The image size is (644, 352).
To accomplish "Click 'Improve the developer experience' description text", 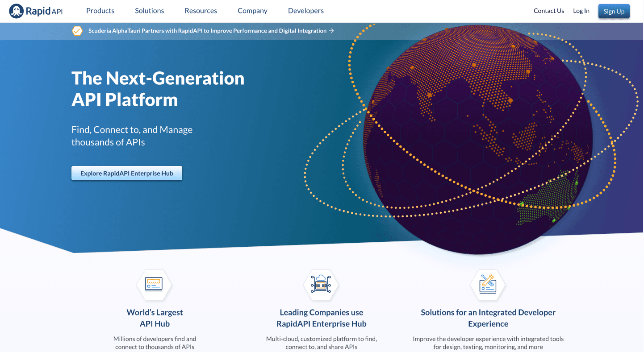I will coord(488,343).
